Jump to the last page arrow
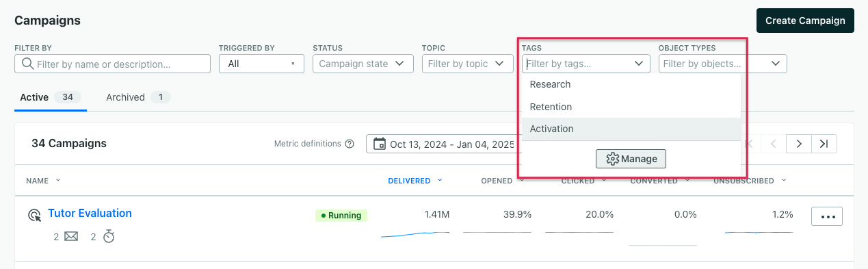This screenshot has width=868, height=269. pyautogui.click(x=824, y=144)
